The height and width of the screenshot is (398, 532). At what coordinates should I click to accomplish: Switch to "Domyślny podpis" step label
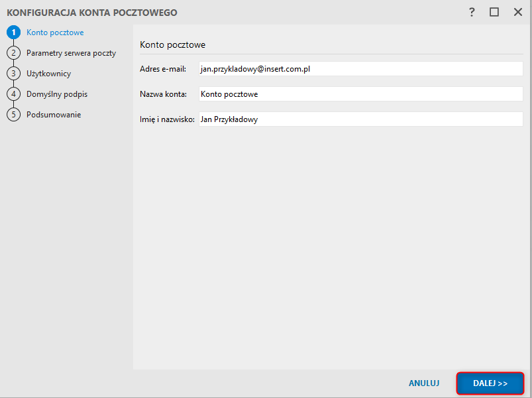point(57,94)
